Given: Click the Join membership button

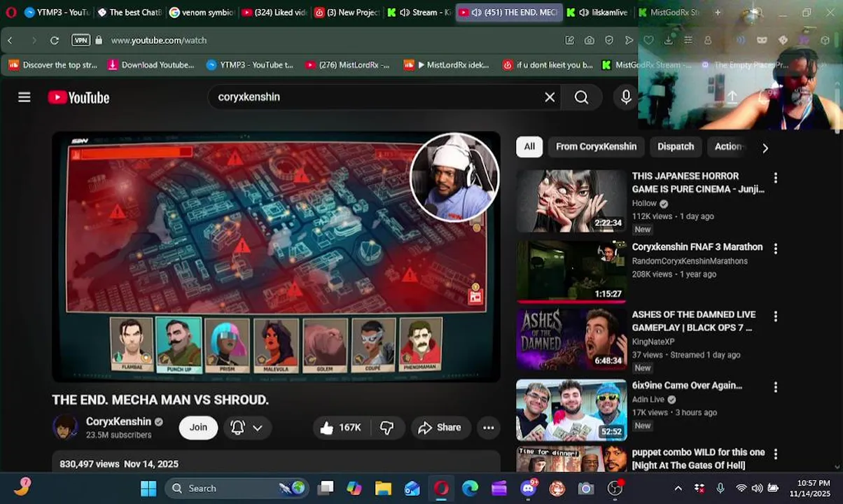Looking at the screenshot, I should click(x=198, y=428).
